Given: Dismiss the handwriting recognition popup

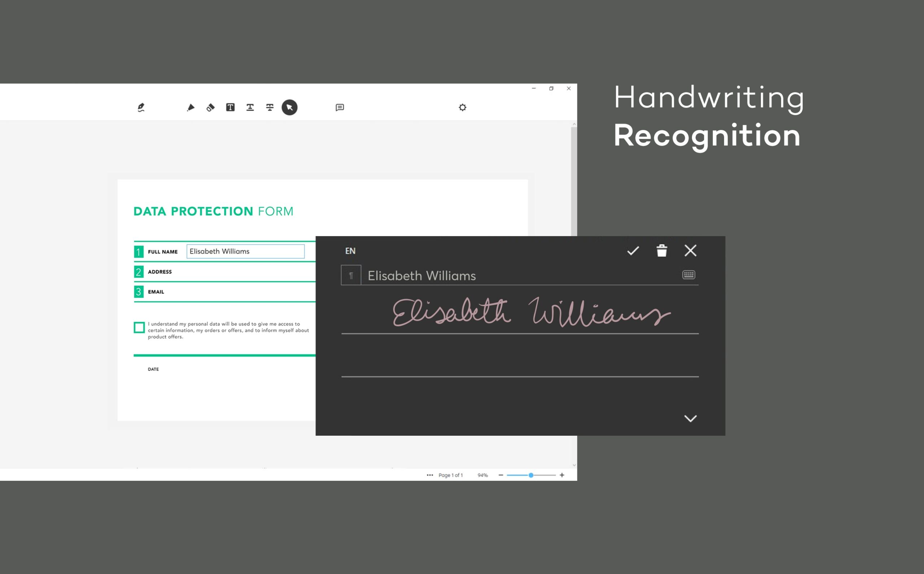Looking at the screenshot, I should pyautogui.click(x=691, y=251).
